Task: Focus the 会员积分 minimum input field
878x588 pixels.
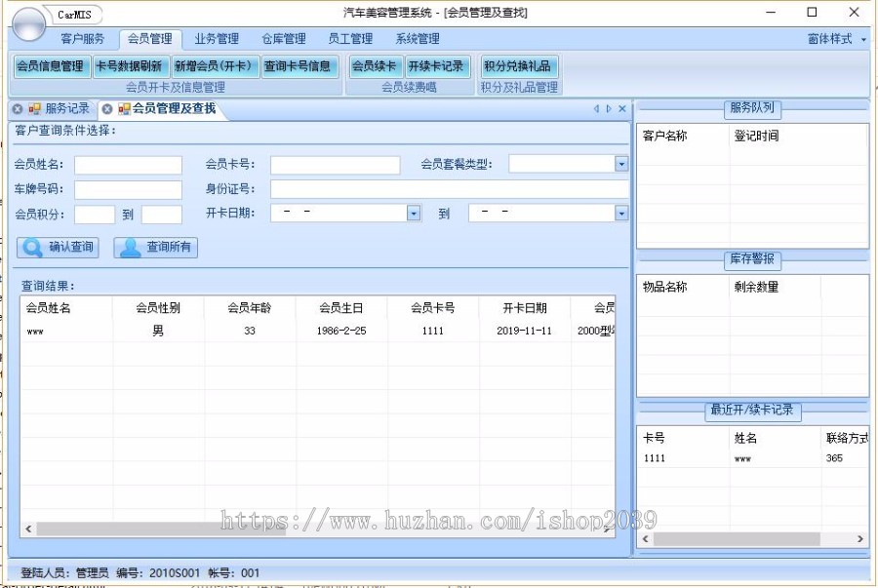Action: click(95, 215)
